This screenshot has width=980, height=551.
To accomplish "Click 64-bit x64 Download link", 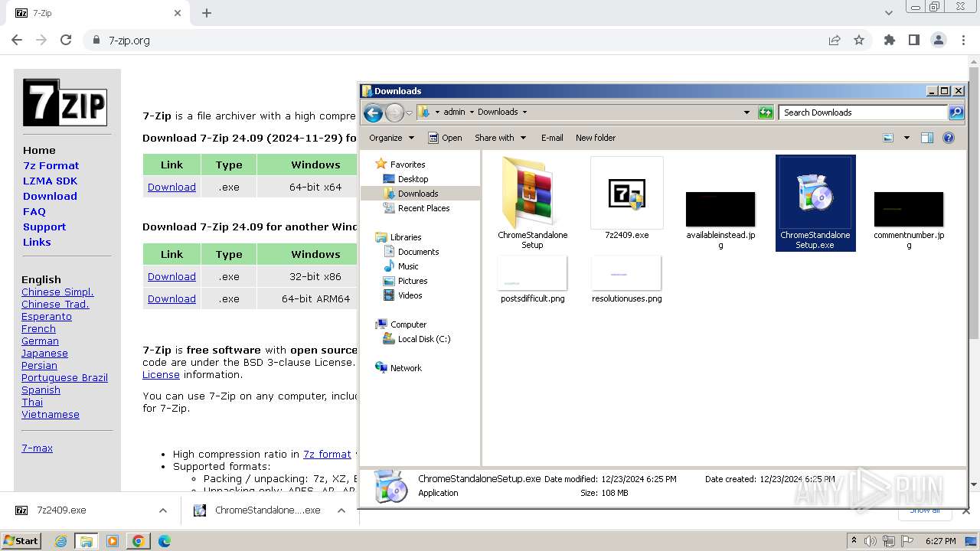I will [x=171, y=187].
